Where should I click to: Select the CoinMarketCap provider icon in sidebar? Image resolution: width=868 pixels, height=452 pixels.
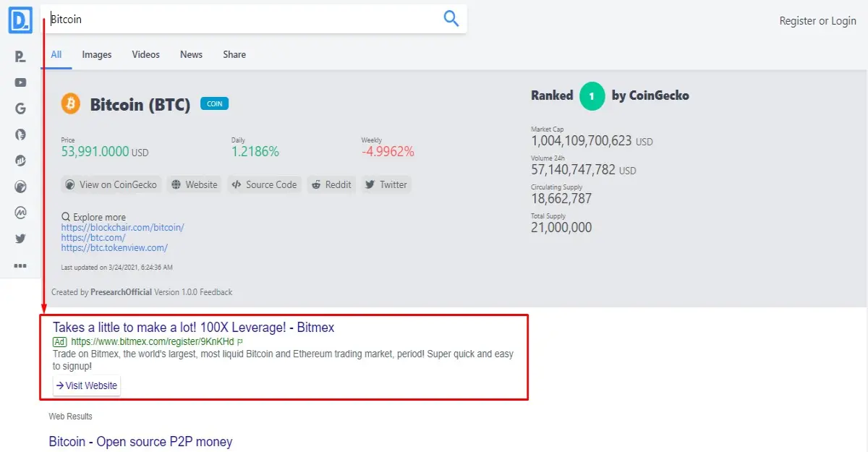pos(20,213)
